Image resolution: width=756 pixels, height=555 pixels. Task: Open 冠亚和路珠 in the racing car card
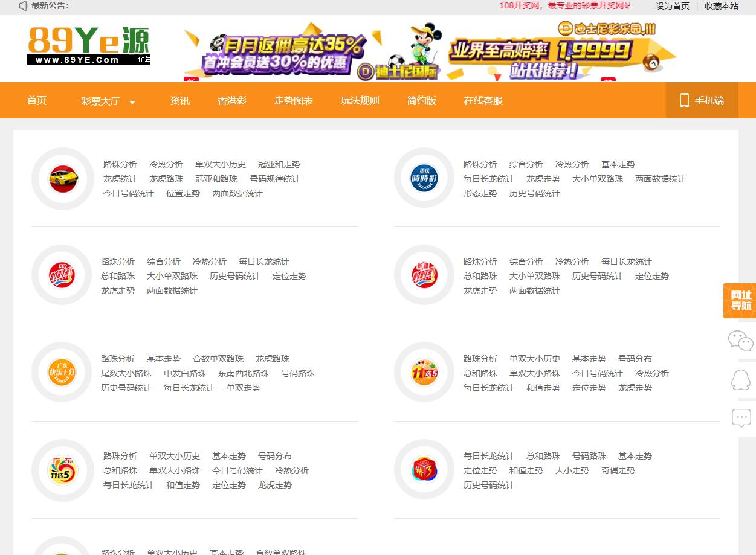click(216, 179)
